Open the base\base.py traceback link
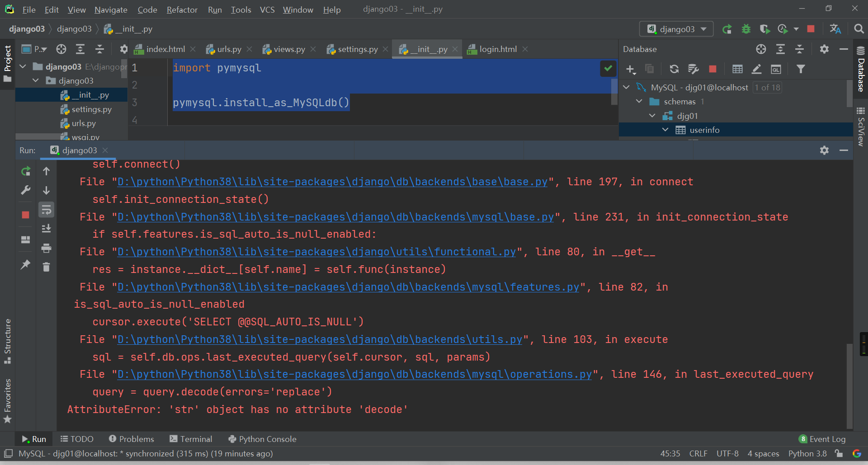The width and height of the screenshot is (868, 465). pyautogui.click(x=332, y=182)
